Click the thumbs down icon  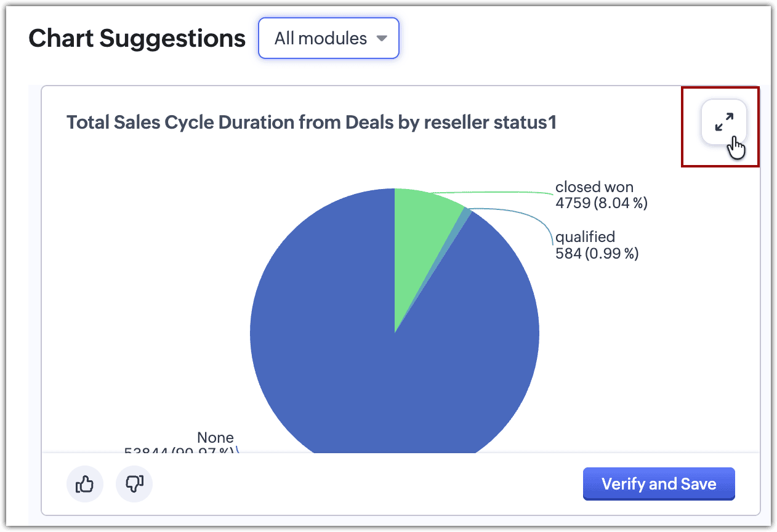(x=134, y=485)
